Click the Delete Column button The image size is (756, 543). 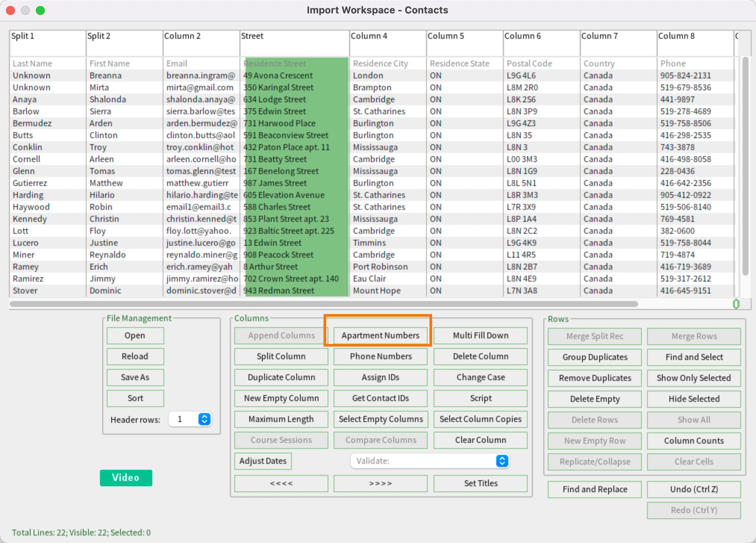480,356
